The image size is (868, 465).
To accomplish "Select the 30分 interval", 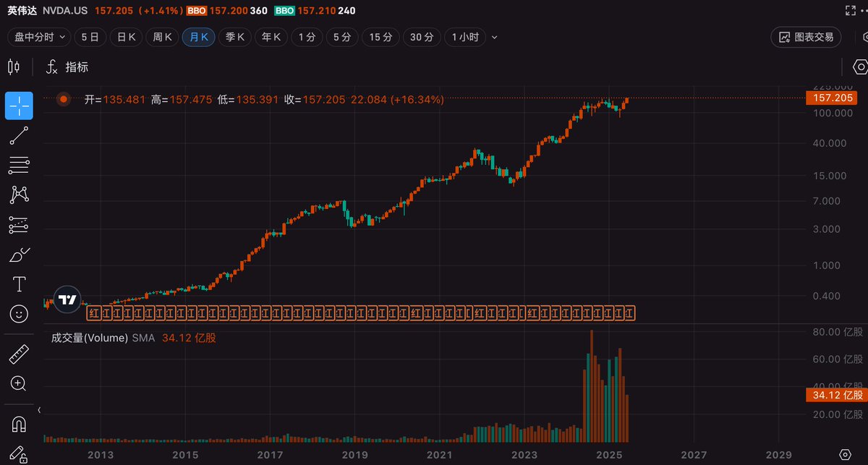I will point(422,37).
